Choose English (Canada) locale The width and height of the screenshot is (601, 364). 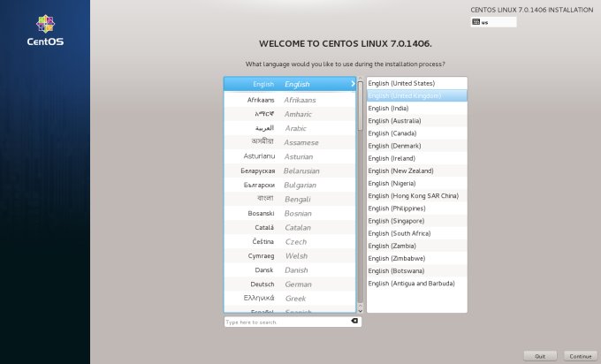[x=417, y=133]
